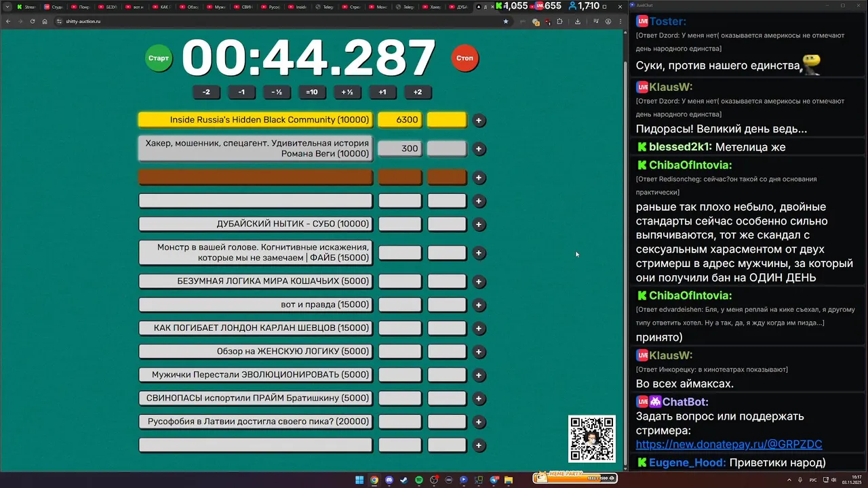Image resolution: width=868 pixels, height=488 pixels.
Task: Click the 300 amount field
Action: (x=399, y=148)
